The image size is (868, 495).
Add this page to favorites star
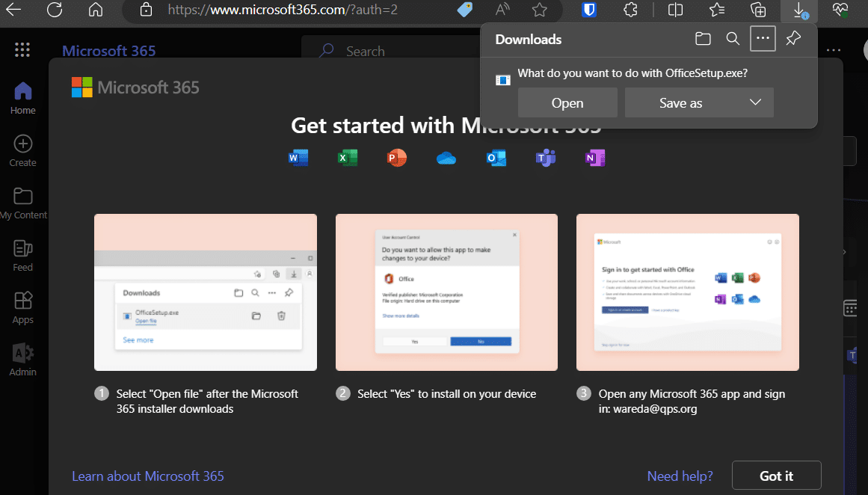tap(539, 10)
